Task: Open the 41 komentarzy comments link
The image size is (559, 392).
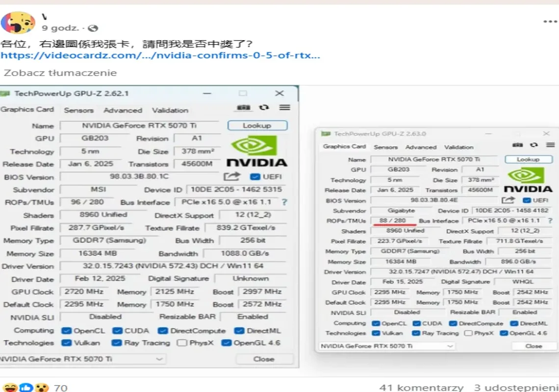Action: click(x=421, y=388)
